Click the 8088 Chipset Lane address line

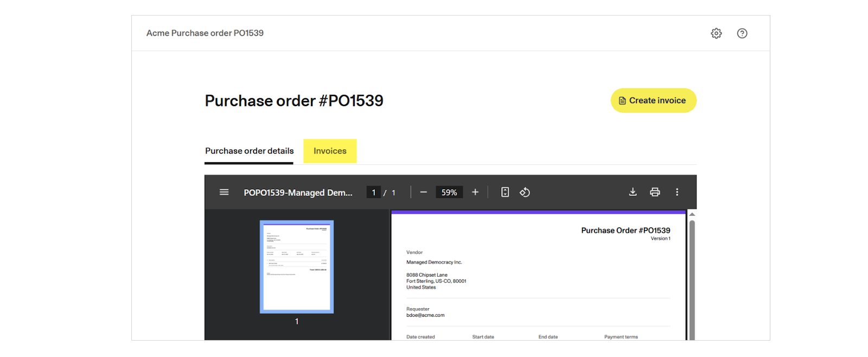(427, 275)
